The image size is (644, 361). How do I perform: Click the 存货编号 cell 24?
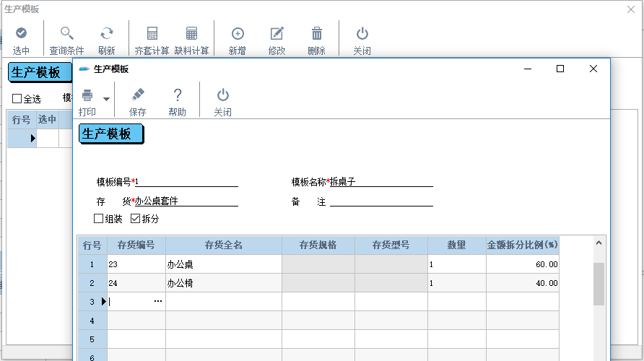pyautogui.click(x=136, y=283)
